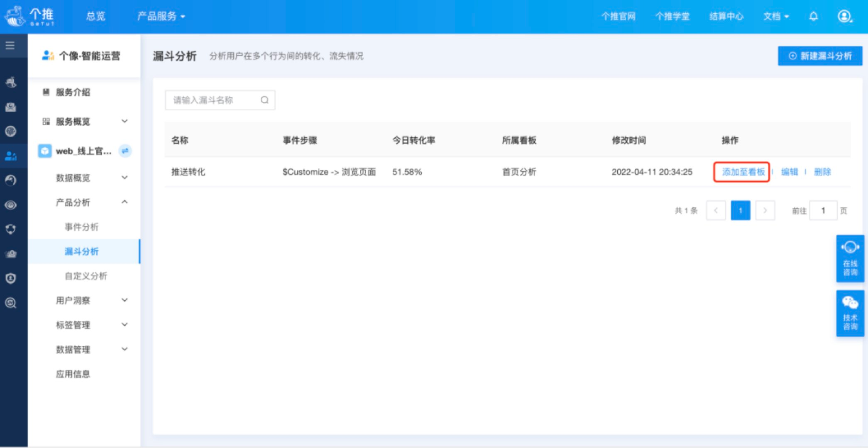Open 个推官网 link

619,16
